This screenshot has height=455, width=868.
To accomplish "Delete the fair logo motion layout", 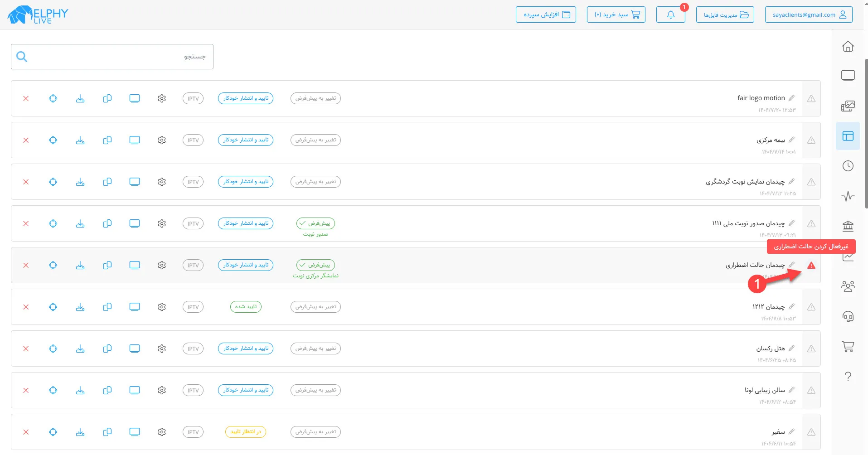I will click(x=26, y=99).
